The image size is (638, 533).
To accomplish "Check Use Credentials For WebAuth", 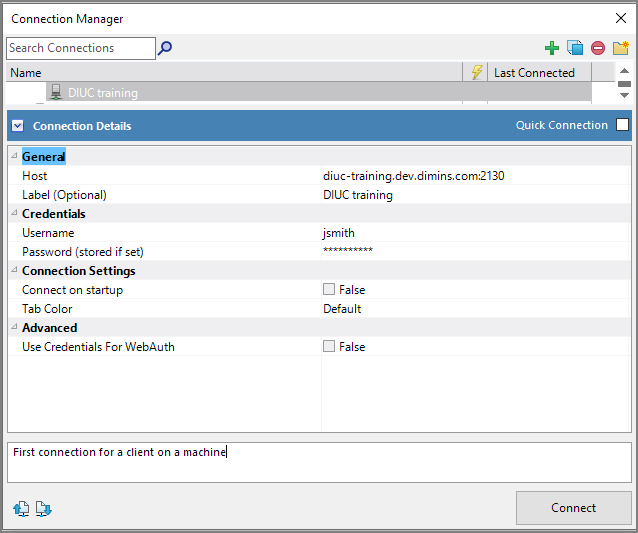I will [x=329, y=347].
